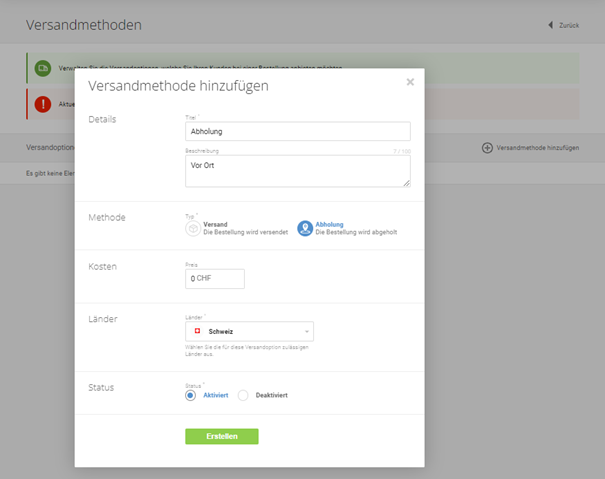Screen dimensions: 605x479
Task: Edit the Titel field containing Abholung
Action: [x=297, y=131]
